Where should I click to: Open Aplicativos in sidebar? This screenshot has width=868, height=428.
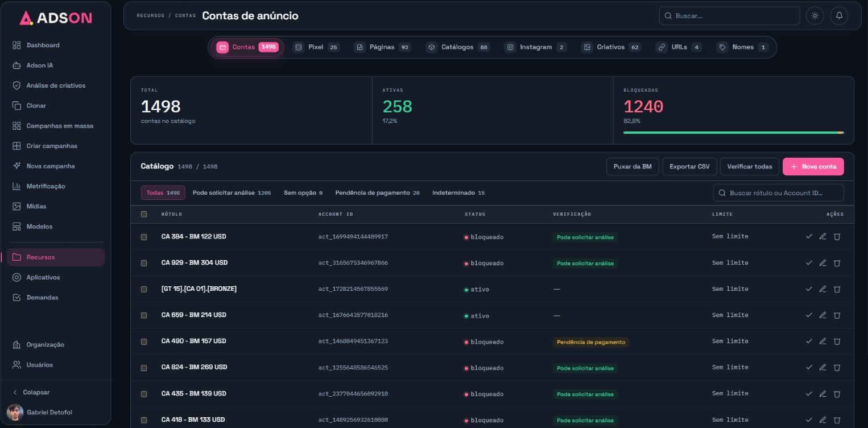56,277
